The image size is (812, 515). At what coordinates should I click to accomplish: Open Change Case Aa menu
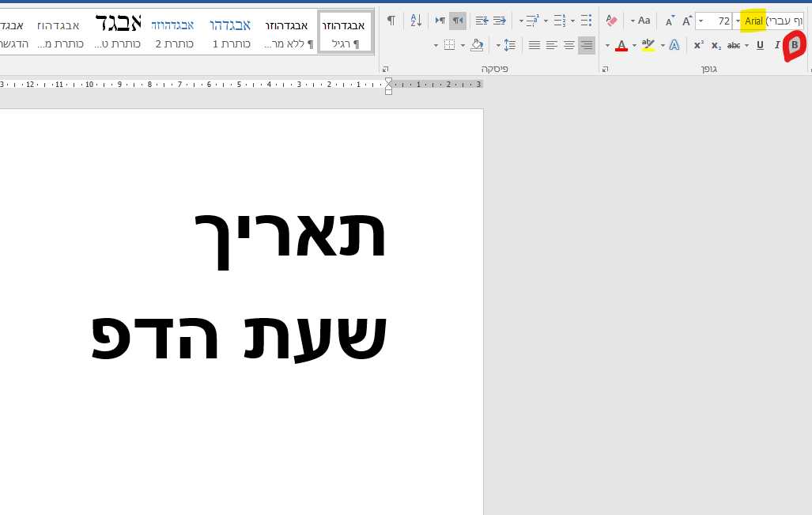[641, 21]
